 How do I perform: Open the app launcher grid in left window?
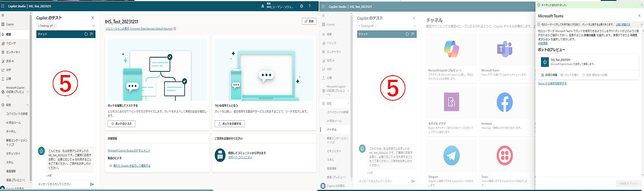3,7
